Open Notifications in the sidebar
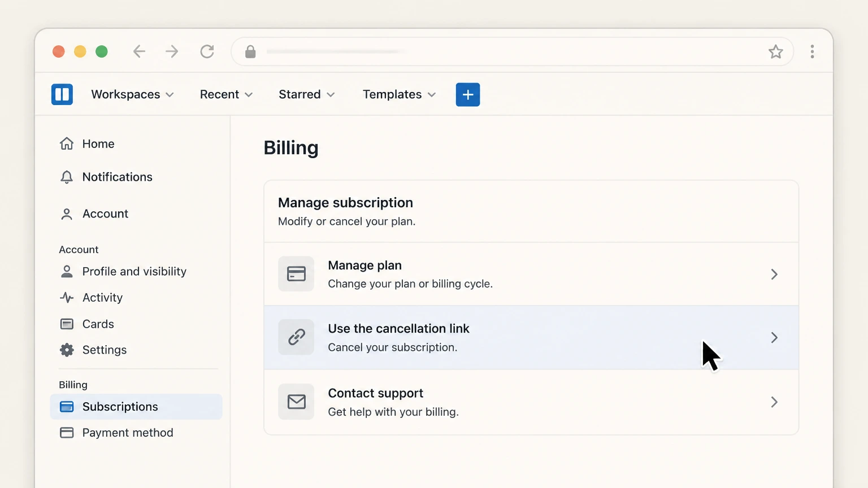 pos(136,177)
